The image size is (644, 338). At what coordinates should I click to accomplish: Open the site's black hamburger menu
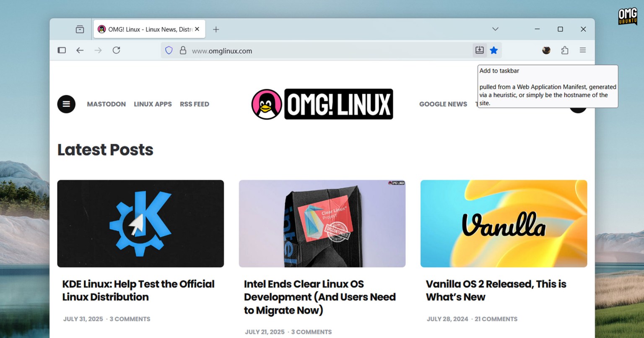click(x=66, y=104)
